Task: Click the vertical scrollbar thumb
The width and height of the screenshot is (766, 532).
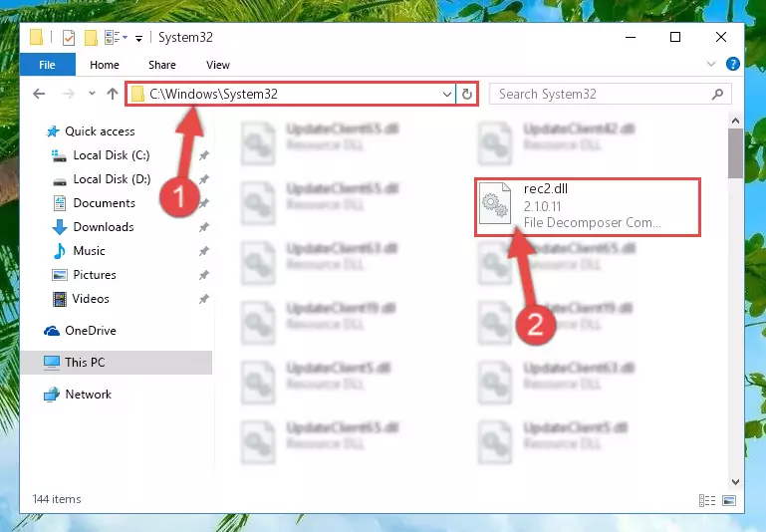Action: [735, 153]
